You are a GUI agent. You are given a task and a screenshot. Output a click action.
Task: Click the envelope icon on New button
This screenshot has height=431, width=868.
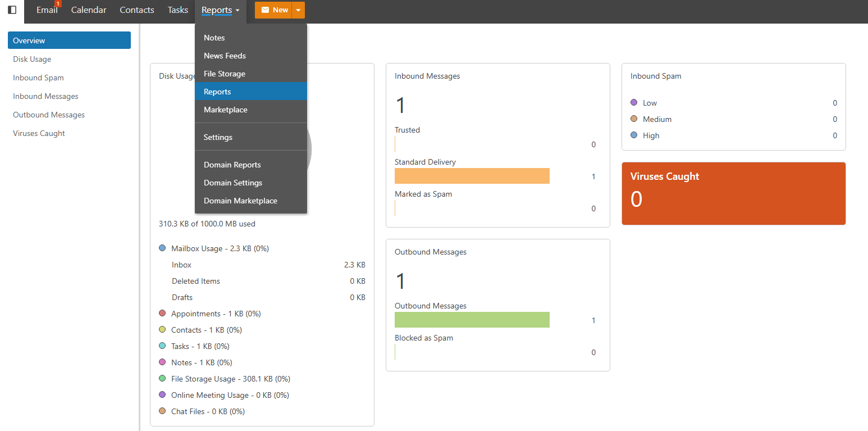[265, 10]
